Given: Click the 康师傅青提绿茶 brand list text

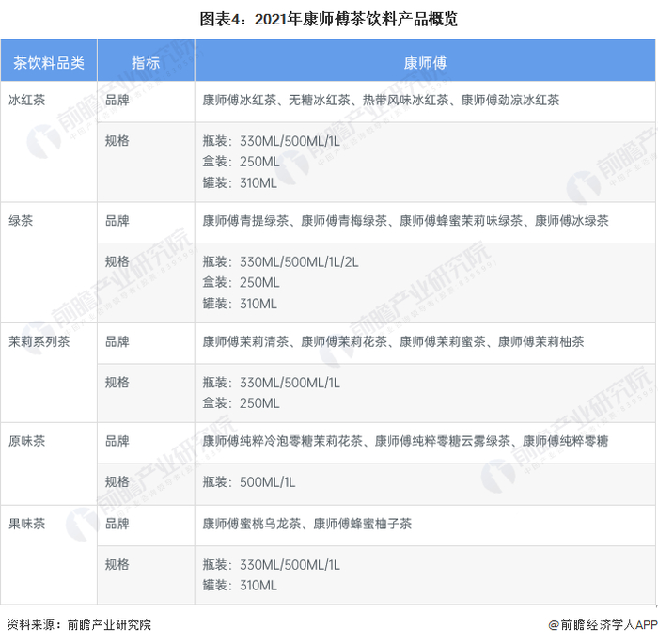Looking at the screenshot, I should point(405,220).
